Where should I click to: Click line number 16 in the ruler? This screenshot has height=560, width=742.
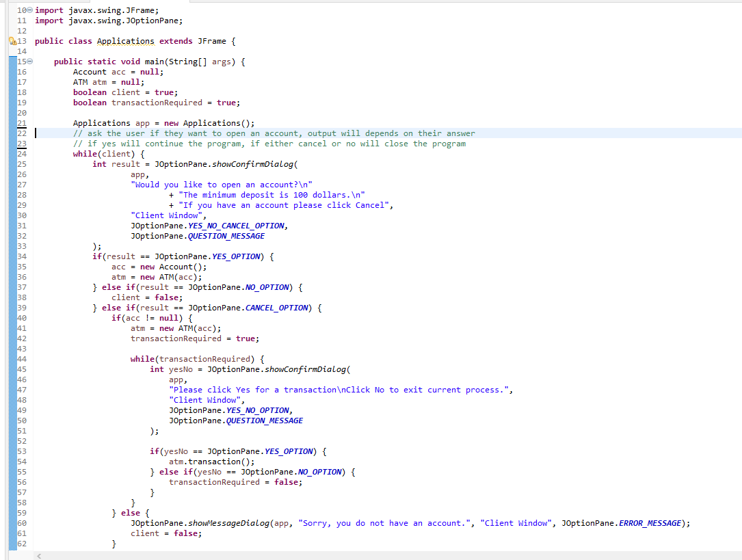point(21,71)
